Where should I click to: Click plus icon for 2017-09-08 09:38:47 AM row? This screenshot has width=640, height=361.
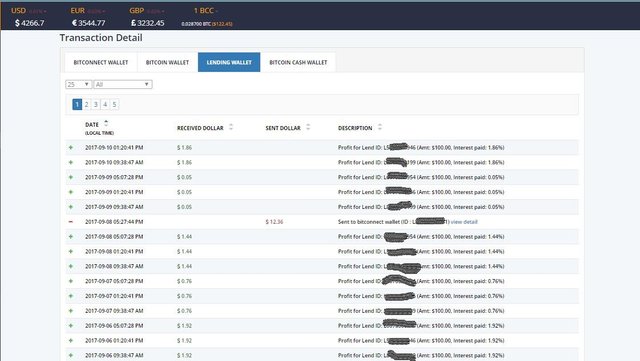click(x=71, y=266)
